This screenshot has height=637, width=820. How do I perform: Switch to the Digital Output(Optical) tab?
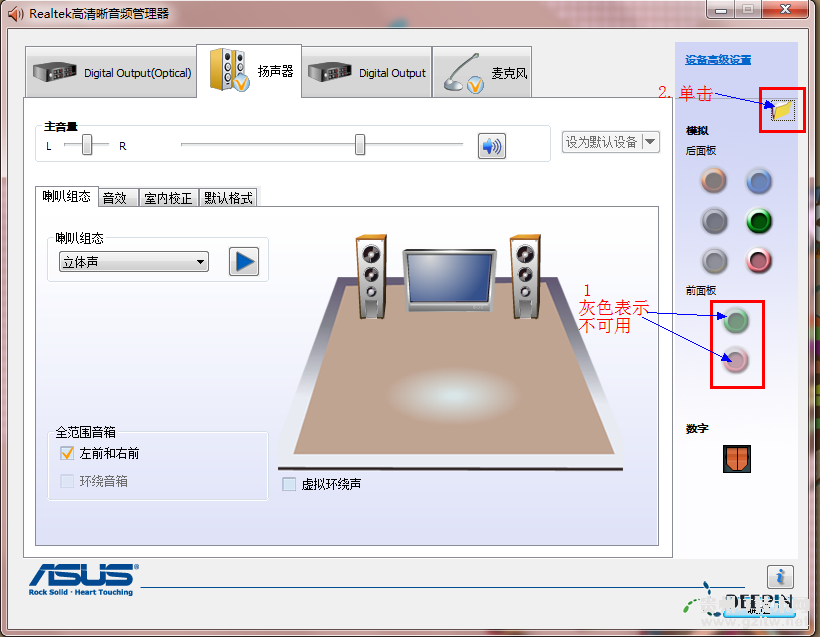(x=111, y=72)
